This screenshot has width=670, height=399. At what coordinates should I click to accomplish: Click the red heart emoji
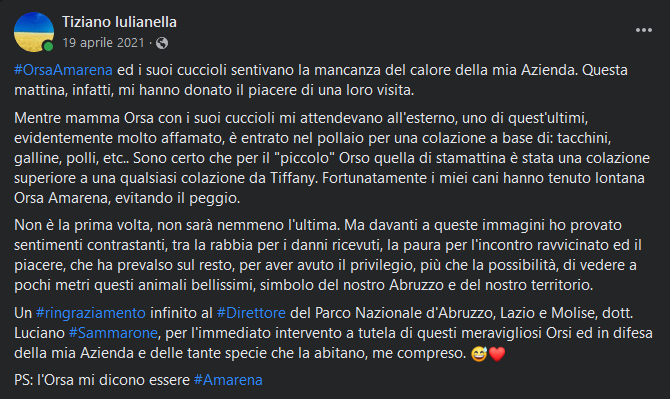point(497,354)
